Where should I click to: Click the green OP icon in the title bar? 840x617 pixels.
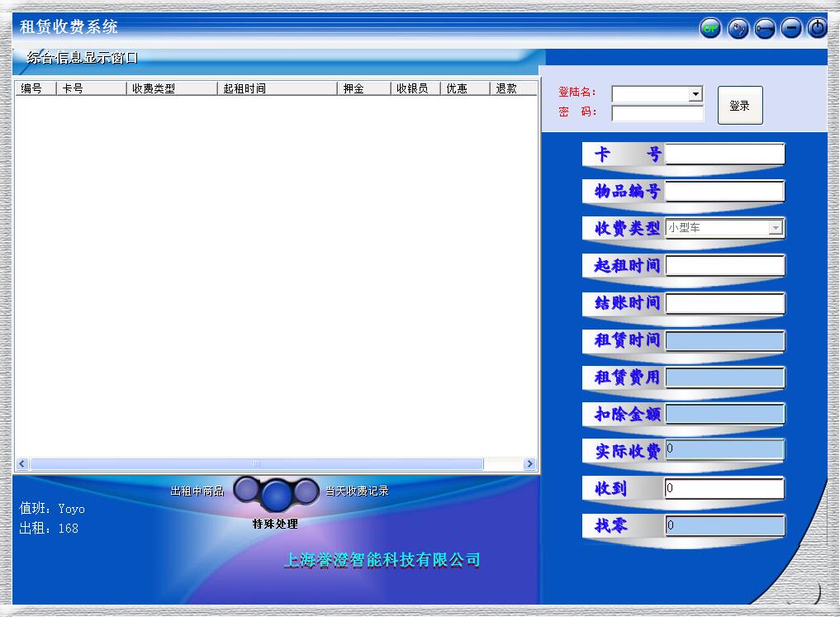[709, 27]
